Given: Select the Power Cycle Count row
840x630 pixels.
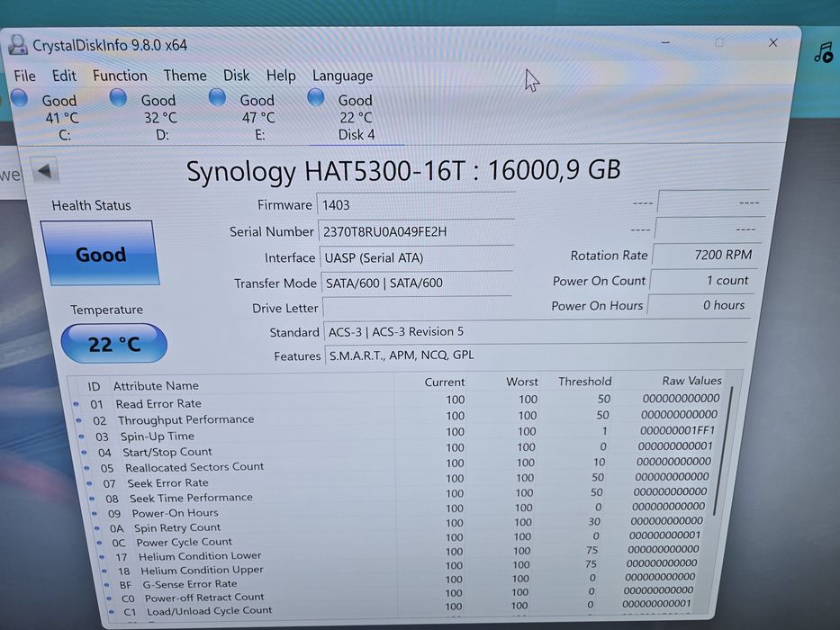Looking at the screenshot, I should pyautogui.click(x=400, y=539).
